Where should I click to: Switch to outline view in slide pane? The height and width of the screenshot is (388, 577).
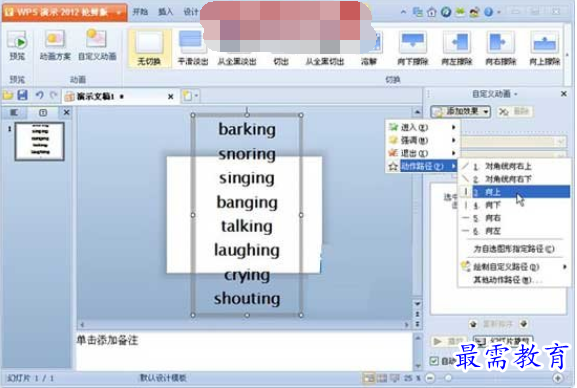point(14,112)
